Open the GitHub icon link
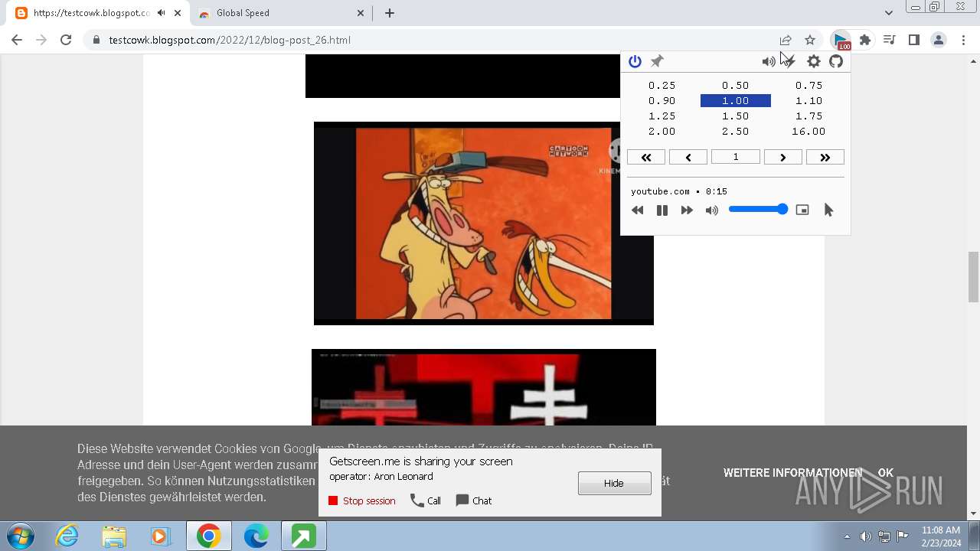Image resolution: width=980 pixels, height=551 pixels. 836,61
